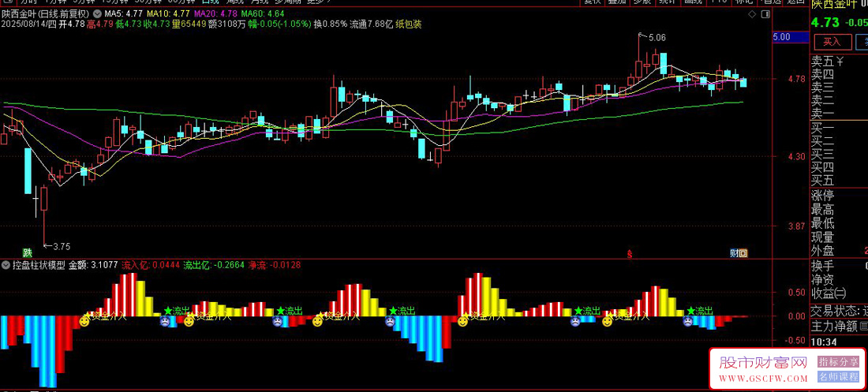
Task: Click the 2025/08/14/四 date label
Action: tap(28, 24)
